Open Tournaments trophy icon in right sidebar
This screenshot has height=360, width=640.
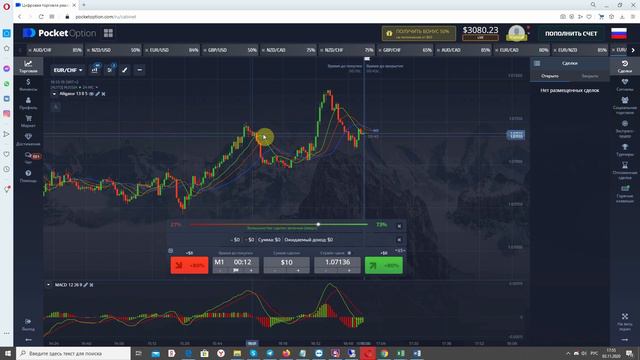pos(624,149)
